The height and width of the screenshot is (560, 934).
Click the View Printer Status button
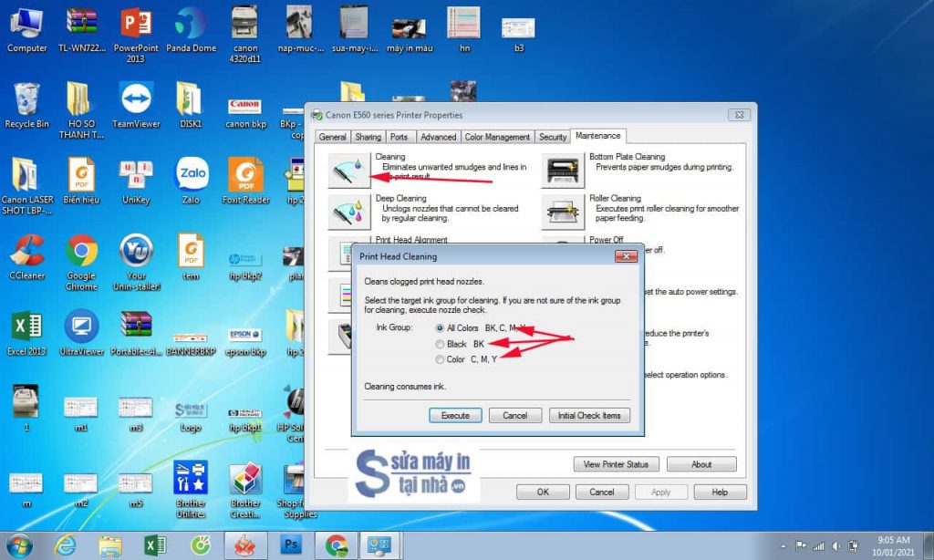click(616, 464)
